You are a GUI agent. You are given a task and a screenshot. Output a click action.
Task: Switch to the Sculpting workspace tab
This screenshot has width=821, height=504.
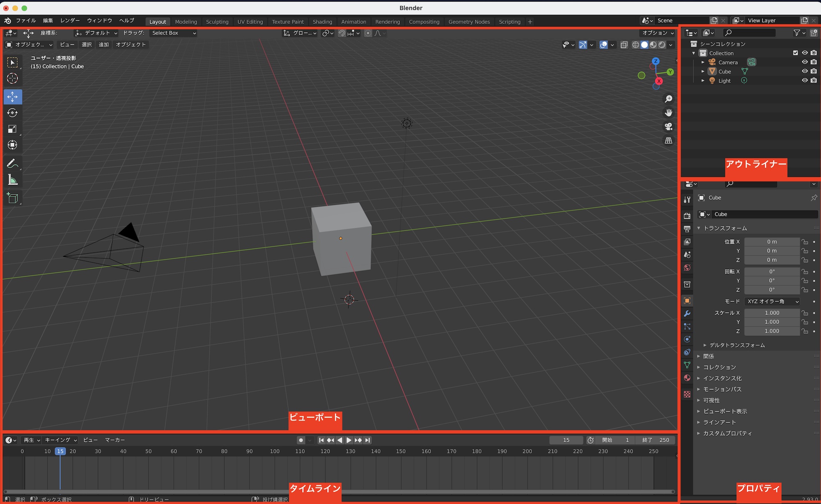217,22
